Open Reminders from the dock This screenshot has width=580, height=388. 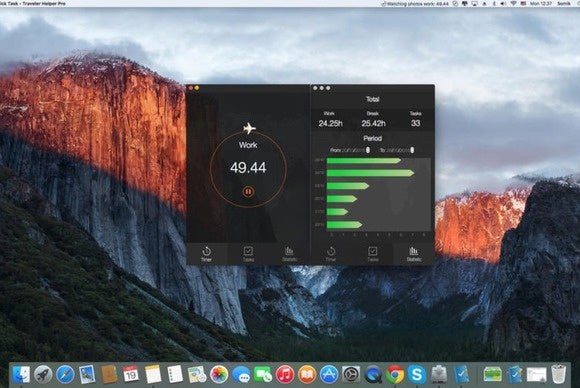point(175,374)
